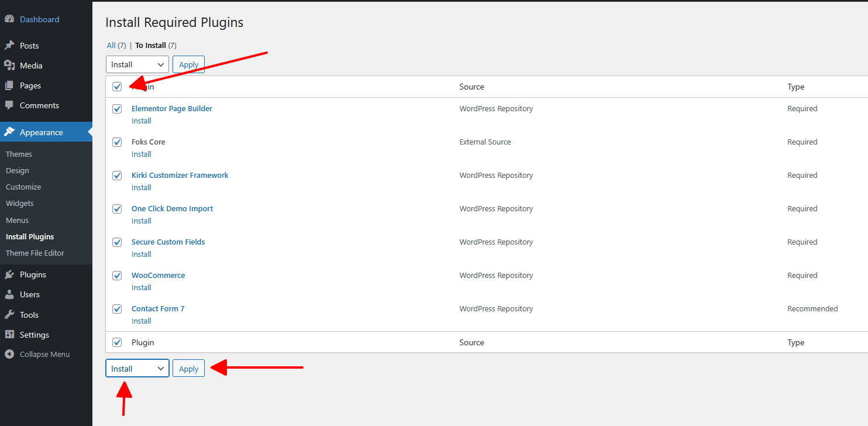Click the Comments speech bubble icon

[9, 105]
